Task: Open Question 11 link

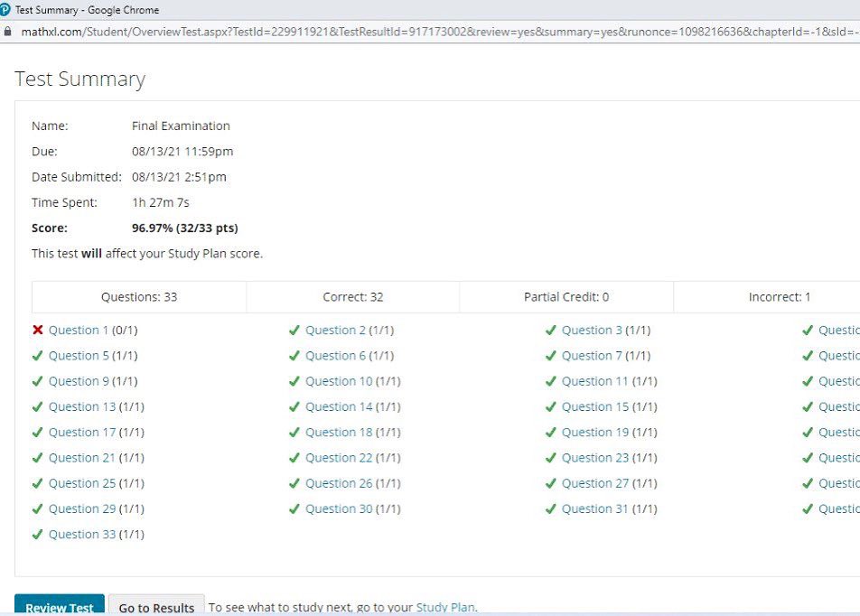Action: tap(595, 381)
